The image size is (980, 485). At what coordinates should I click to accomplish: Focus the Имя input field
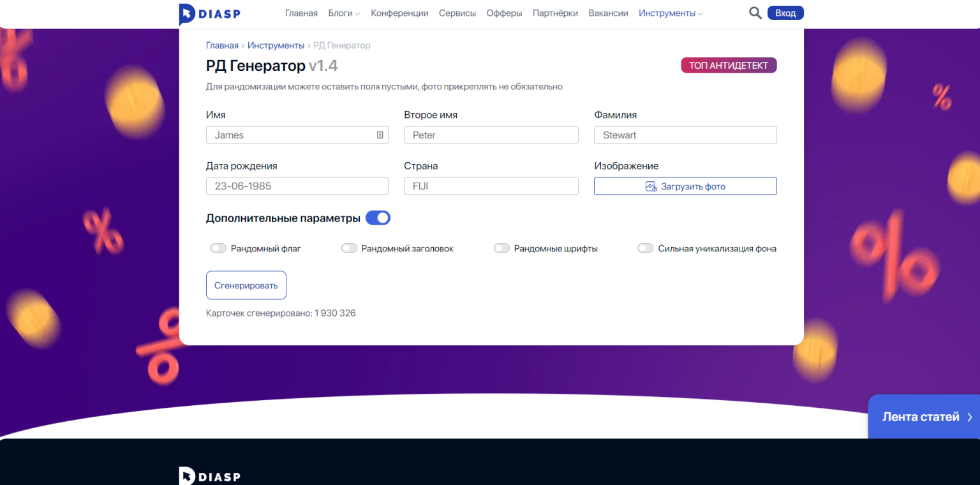[x=297, y=135]
